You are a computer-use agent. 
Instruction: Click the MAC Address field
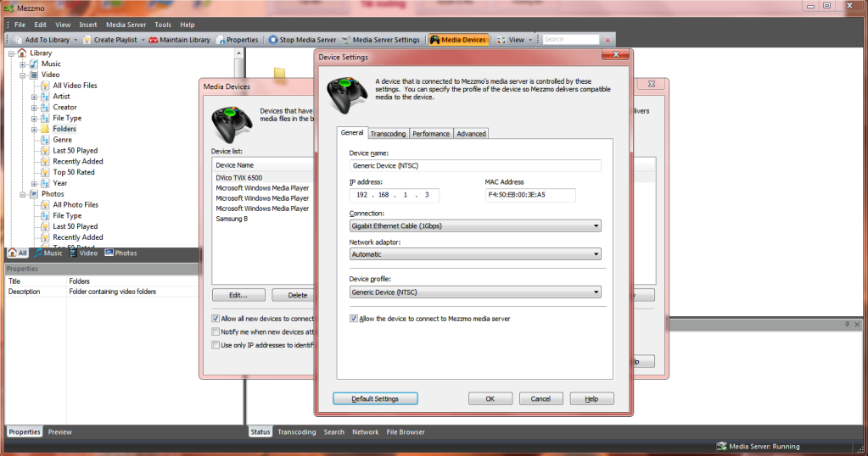coord(530,195)
